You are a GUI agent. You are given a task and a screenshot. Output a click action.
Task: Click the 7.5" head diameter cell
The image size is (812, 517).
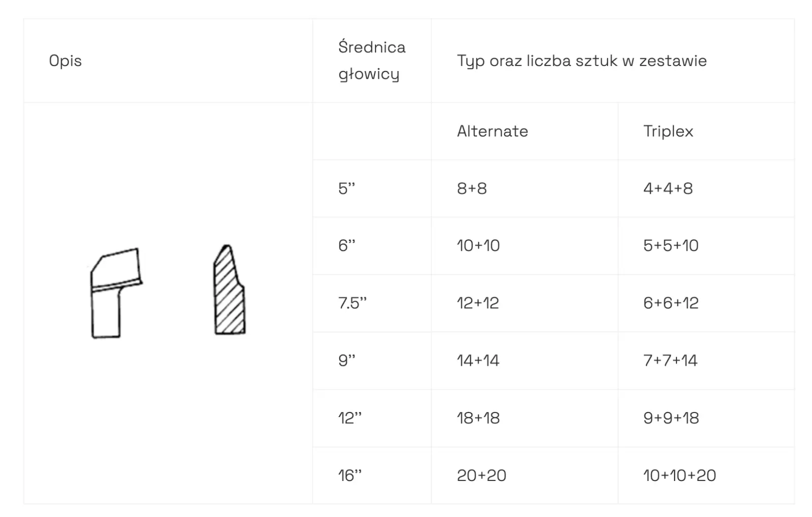(352, 303)
